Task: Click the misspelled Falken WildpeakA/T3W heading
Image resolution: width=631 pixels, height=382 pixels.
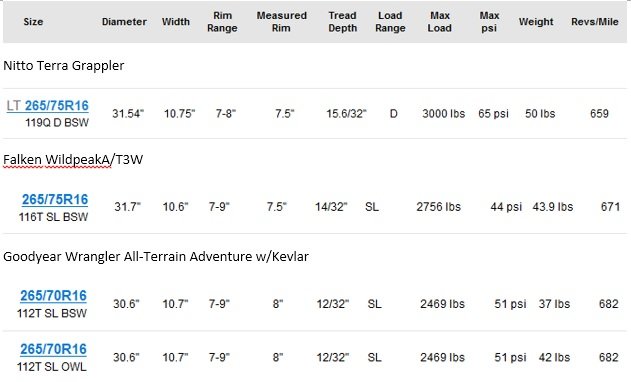Action: (73, 159)
